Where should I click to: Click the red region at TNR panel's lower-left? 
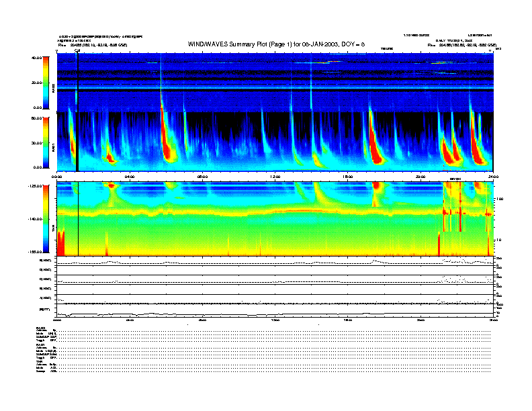pos(60,243)
